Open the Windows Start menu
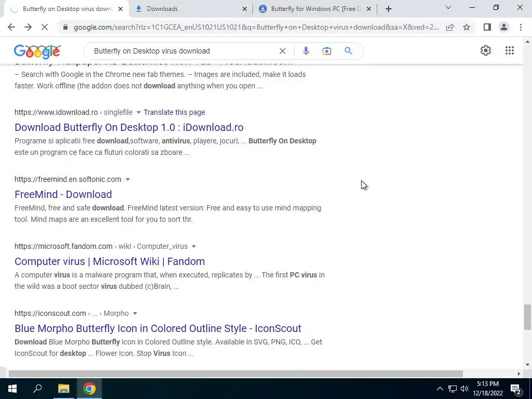The width and height of the screenshot is (532, 399). pyautogui.click(x=12, y=389)
